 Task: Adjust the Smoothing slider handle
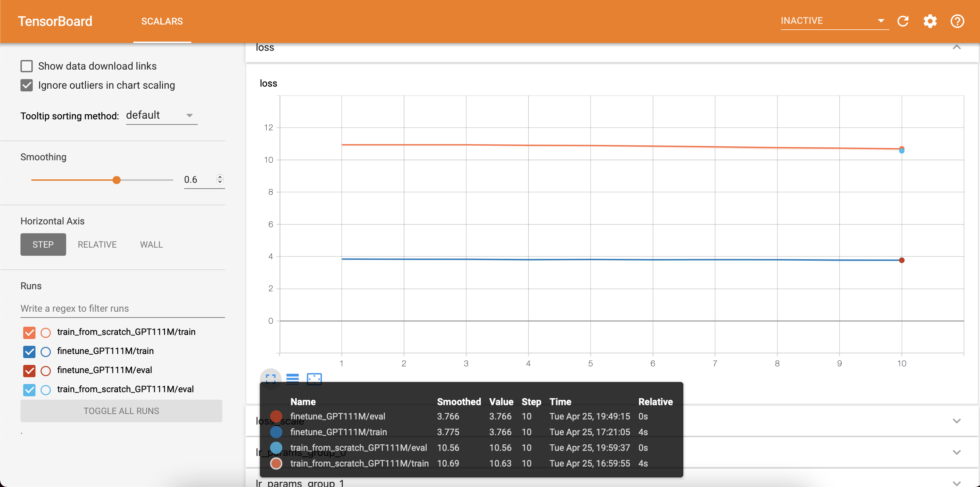117,180
